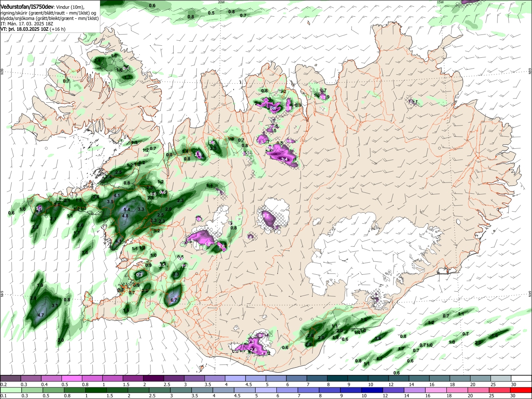Select the darkest purple swatch between 2 and 2.5 in the upper legend
This screenshot has width=532, height=399.
pyautogui.click(x=153, y=378)
